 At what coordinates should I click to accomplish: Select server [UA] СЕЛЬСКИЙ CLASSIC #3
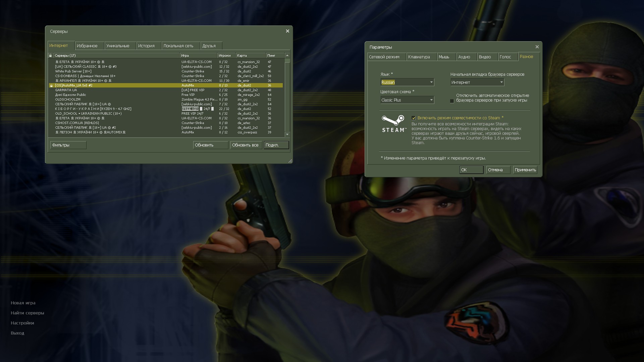point(166,66)
